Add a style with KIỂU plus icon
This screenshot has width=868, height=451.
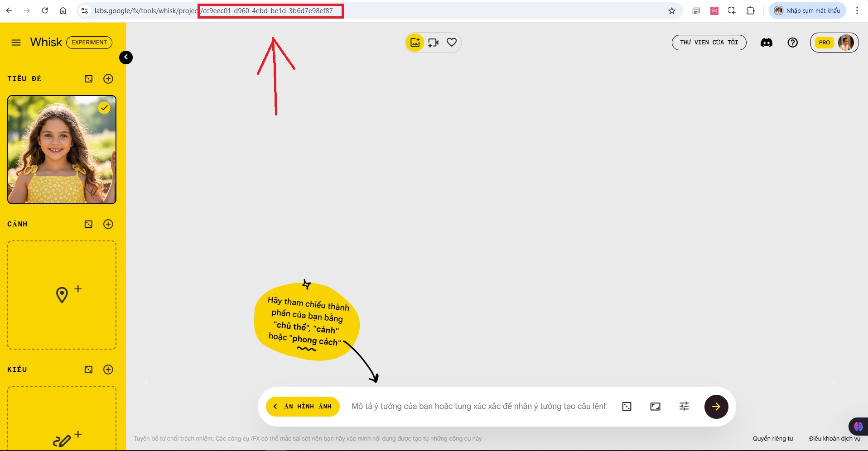tap(108, 369)
